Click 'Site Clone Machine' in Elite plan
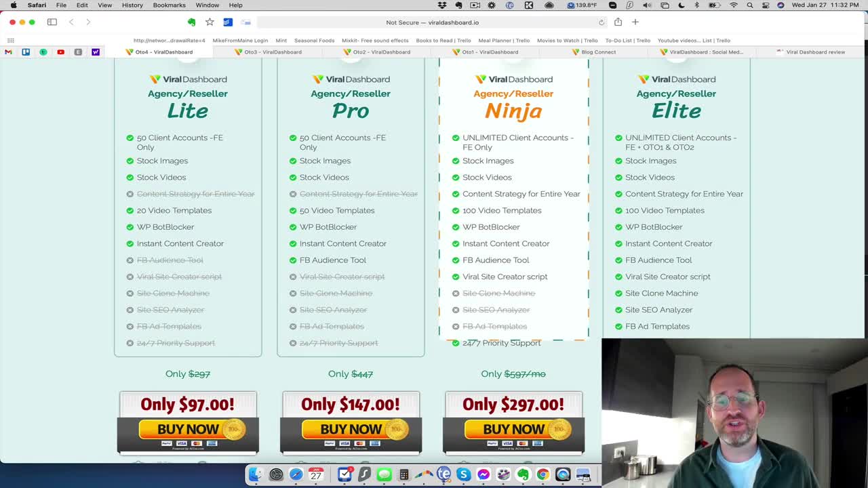The width and height of the screenshot is (868, 488). click(x=661, y=293)
